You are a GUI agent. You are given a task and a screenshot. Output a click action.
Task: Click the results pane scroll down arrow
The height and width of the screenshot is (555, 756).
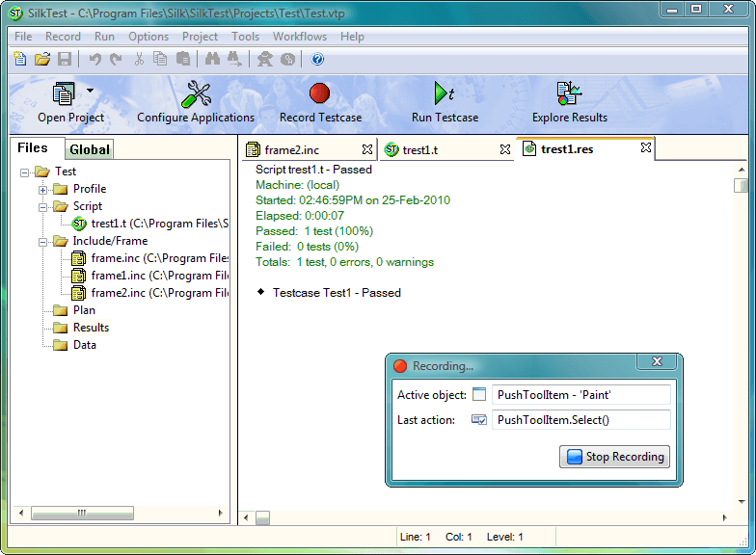point(741,501)
